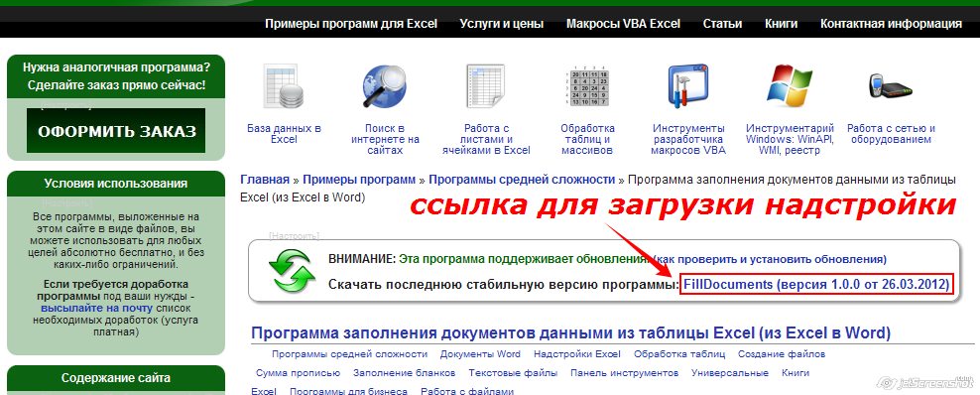980x395 pixels.
Task: Click 'Программы средней сложности' breadcrumb link
Action: [522, 180]
